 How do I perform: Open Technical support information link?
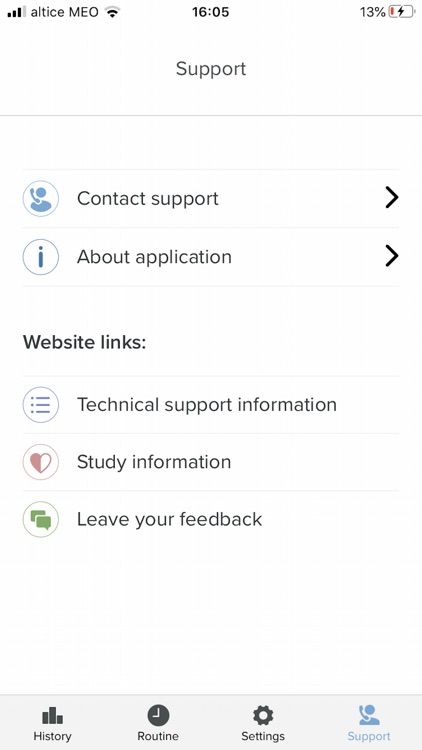point(211,405)
